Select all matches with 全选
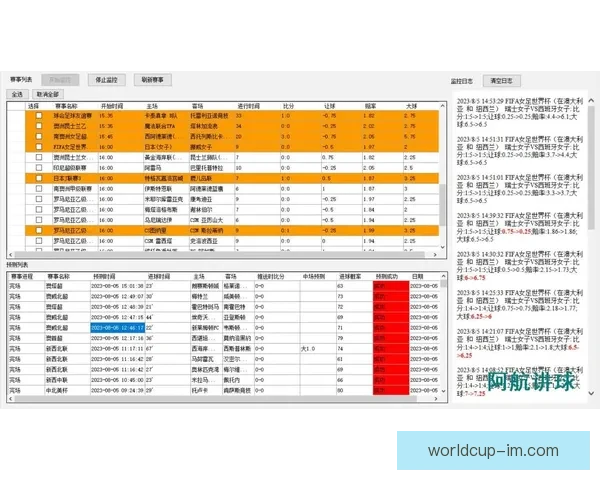 [x=17, y=94]
